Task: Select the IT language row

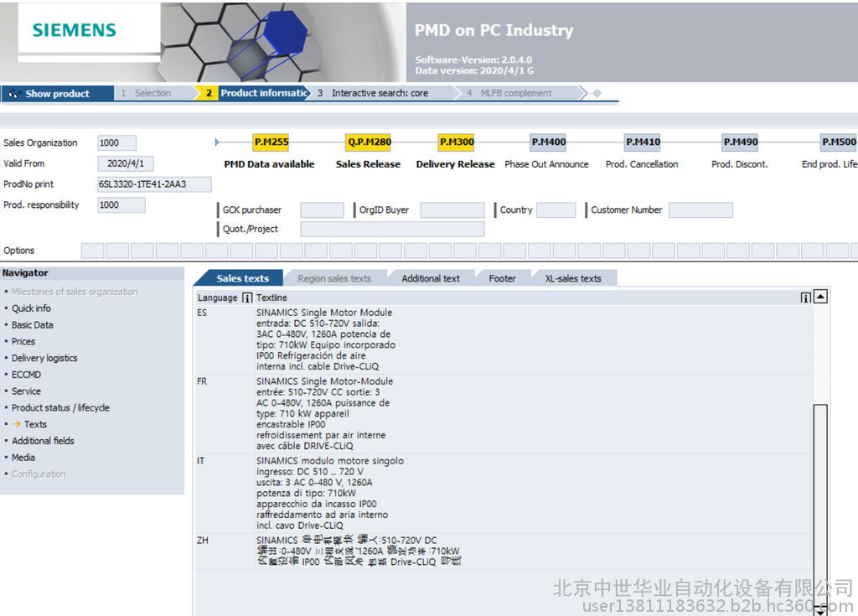Action: (504, 494)
